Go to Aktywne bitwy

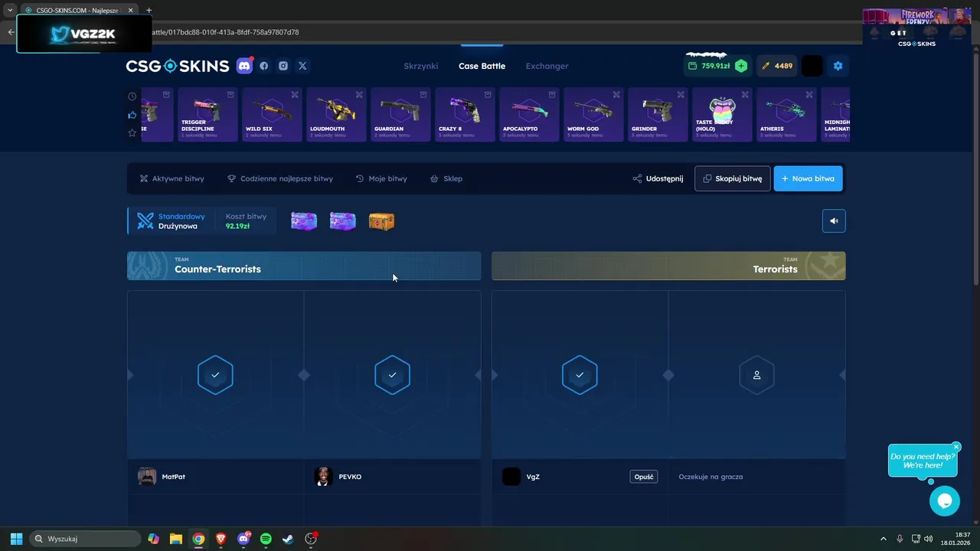(172, 178)
